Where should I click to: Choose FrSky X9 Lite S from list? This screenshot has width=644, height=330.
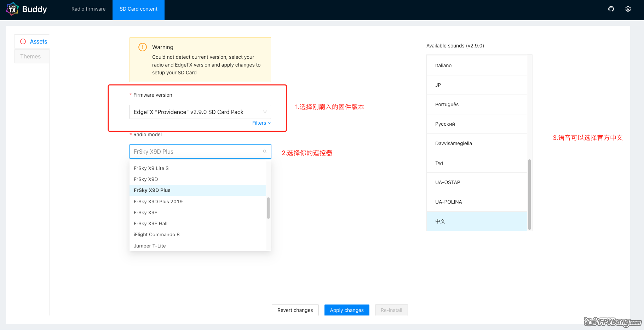[x=197, y=168]
